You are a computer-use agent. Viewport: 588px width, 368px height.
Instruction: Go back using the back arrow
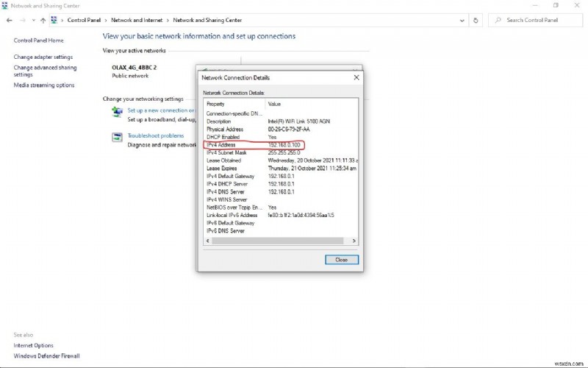point(10,21)
